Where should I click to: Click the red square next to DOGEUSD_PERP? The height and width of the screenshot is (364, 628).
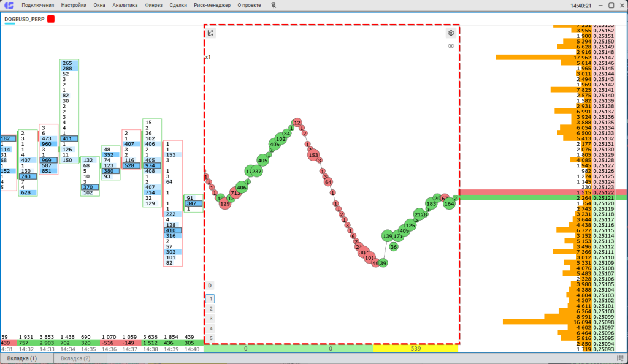[51, 19]
